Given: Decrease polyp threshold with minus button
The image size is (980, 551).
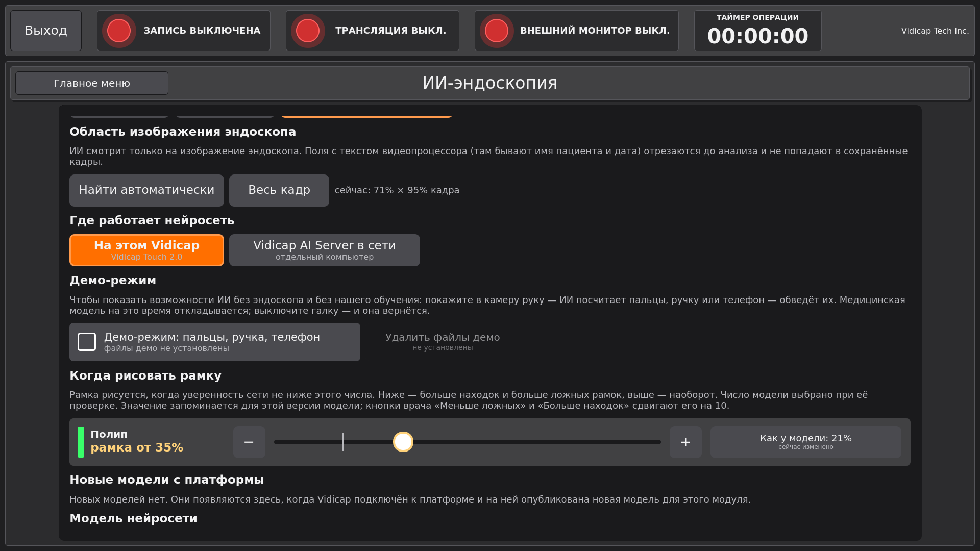Looking at the screenshot, I should (249, 442).
